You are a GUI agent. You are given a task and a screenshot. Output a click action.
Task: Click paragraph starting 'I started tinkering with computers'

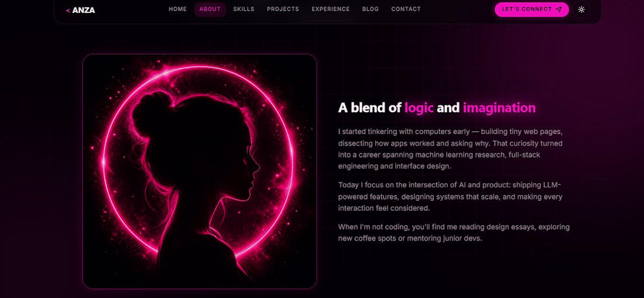click(x=451, y=149)
